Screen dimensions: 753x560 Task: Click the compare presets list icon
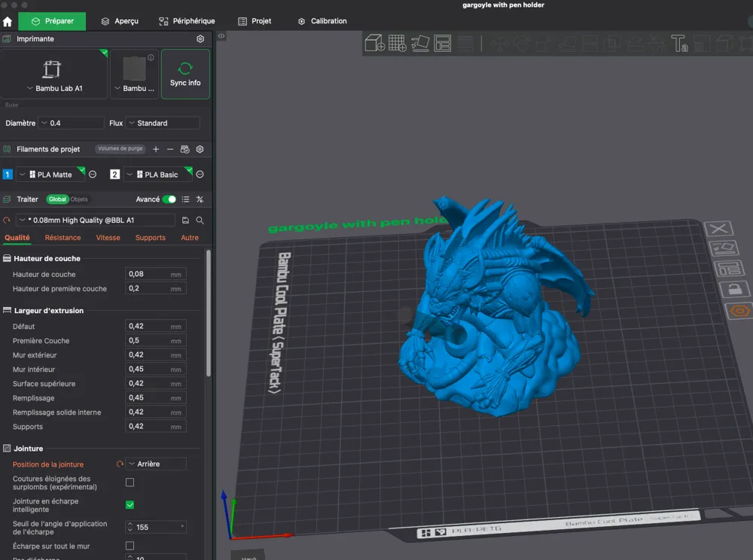(x=185, y=199)
